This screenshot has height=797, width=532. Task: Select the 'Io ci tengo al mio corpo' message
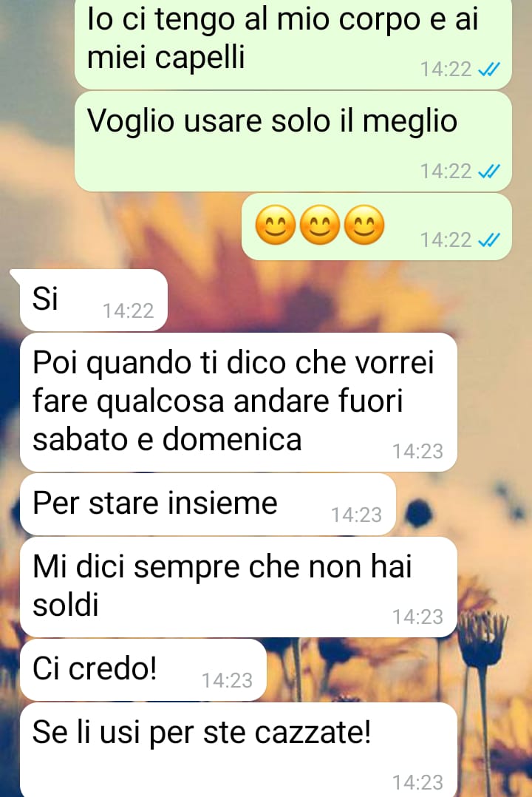point(293,43)
